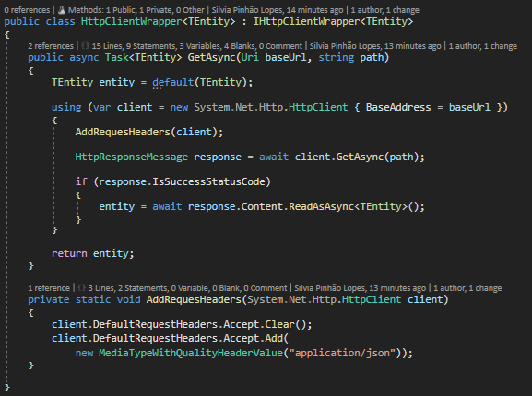Click the 'async' keyword

click(x=84, y=57)
